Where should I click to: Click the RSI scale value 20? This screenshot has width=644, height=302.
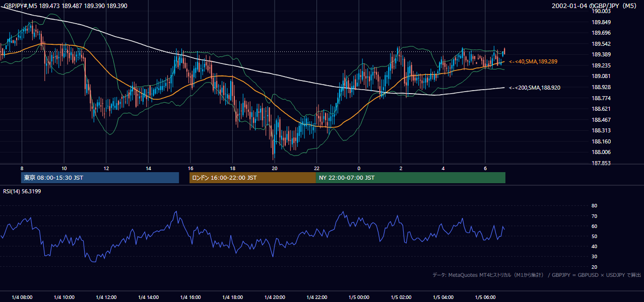pos(594,267)
